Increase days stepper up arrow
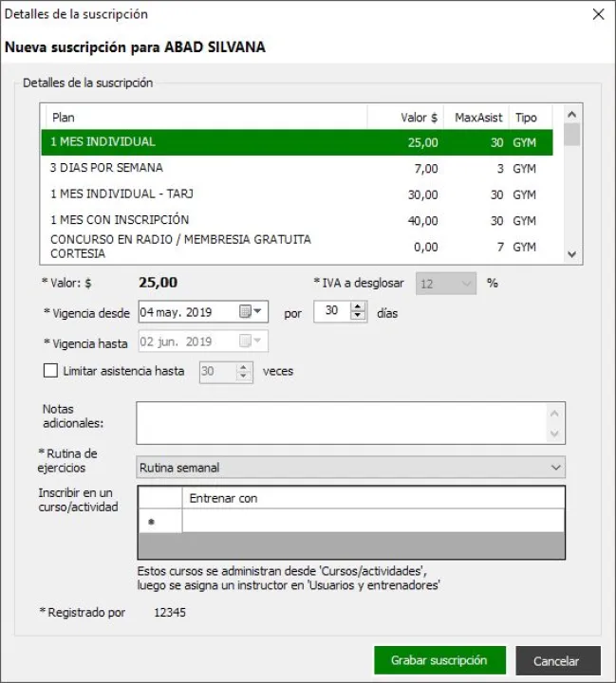The width and height of the screenshot is (616, 683). pos(358,306)
